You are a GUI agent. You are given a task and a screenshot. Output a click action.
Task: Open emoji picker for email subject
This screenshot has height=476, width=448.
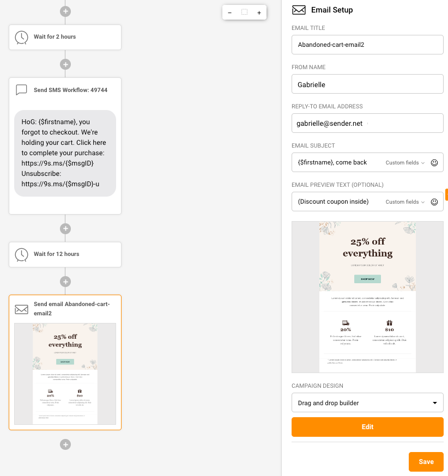434,163
